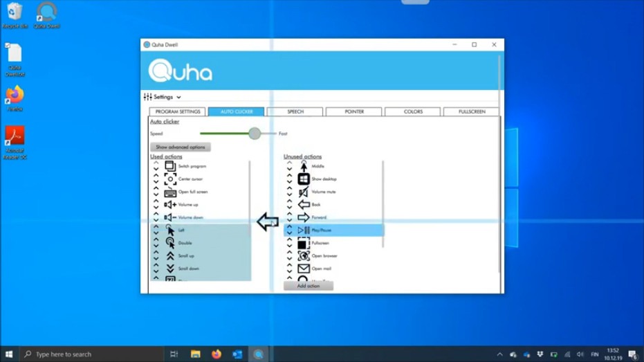Click the taskbar clock showing 13:52
Screen dimensions: 644x362
click(x=613, y=354)
